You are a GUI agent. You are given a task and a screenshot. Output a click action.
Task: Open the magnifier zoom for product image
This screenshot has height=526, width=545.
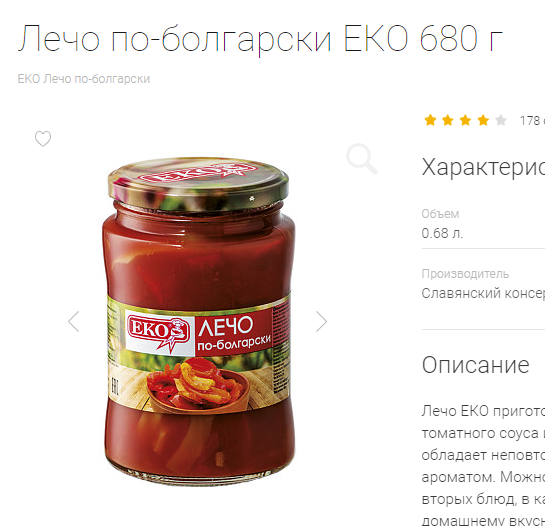pyautogui.click(x=361, y=159)
